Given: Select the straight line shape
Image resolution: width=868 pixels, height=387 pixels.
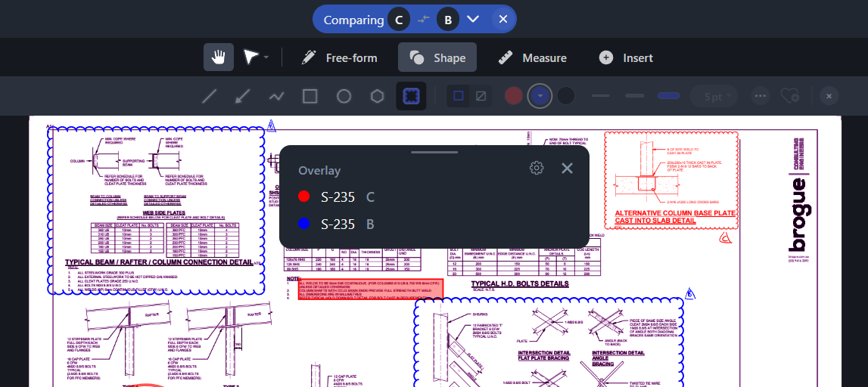Looking at the screenshot, I should pos(209,96).
